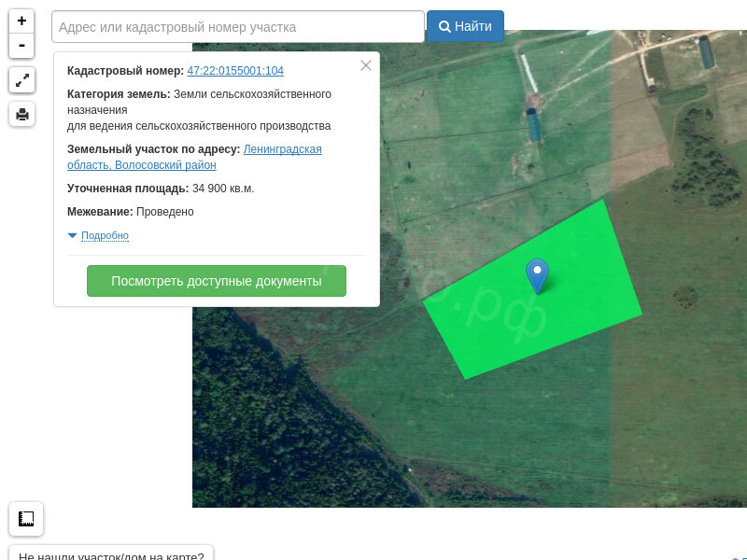This screenshot has height=560, width=747.
Task: Click the long building above the parcel
Action: (x=533, y=124)
